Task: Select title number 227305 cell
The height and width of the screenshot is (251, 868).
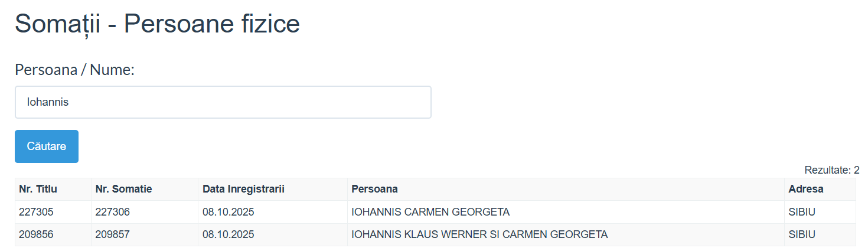Action: coord(36,212)
